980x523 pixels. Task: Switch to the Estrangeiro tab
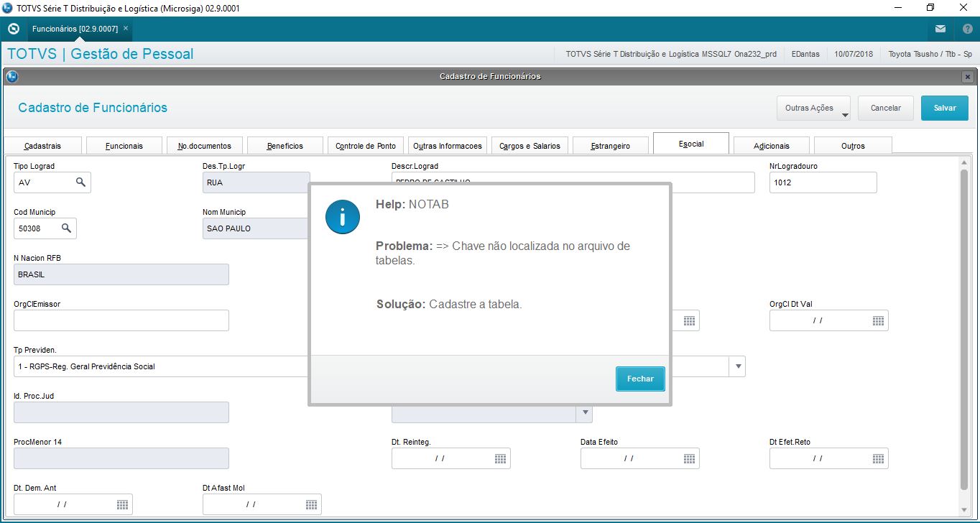coord(611,146)
